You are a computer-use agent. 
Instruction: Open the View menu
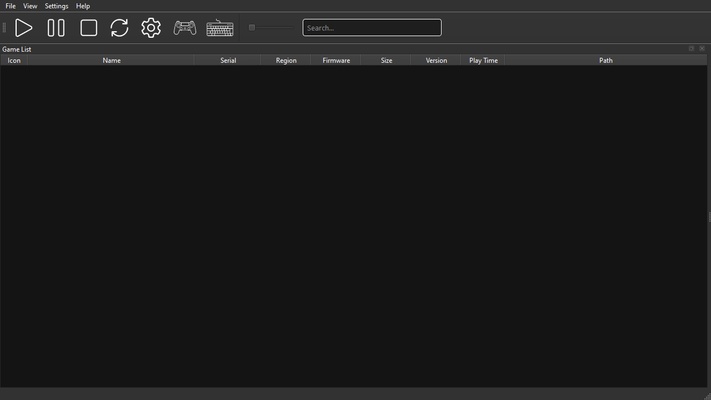coord(30,6)
